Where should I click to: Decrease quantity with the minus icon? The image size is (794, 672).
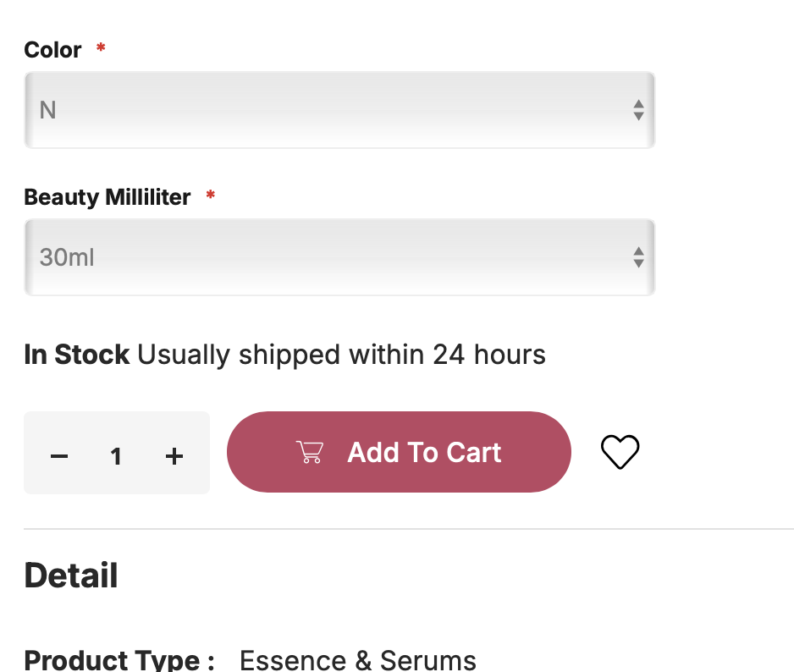click(x=59, y=456)
